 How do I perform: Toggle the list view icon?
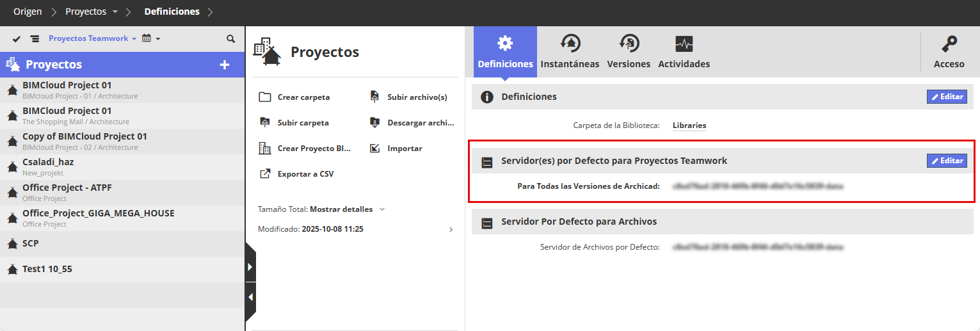35,39
